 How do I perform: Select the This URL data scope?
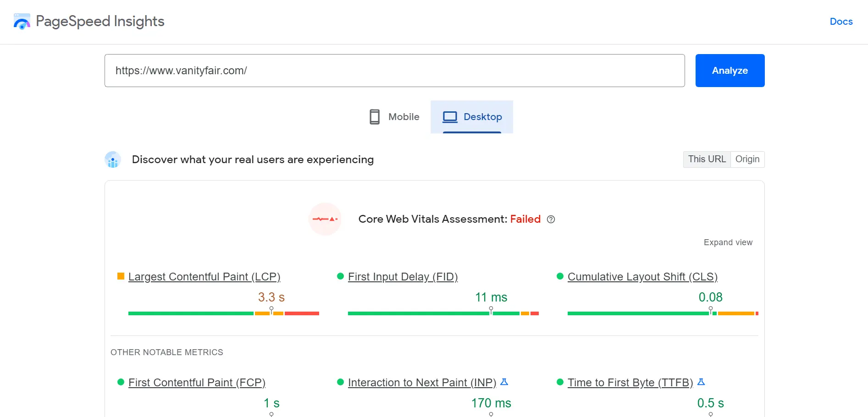tap(707, 159)
